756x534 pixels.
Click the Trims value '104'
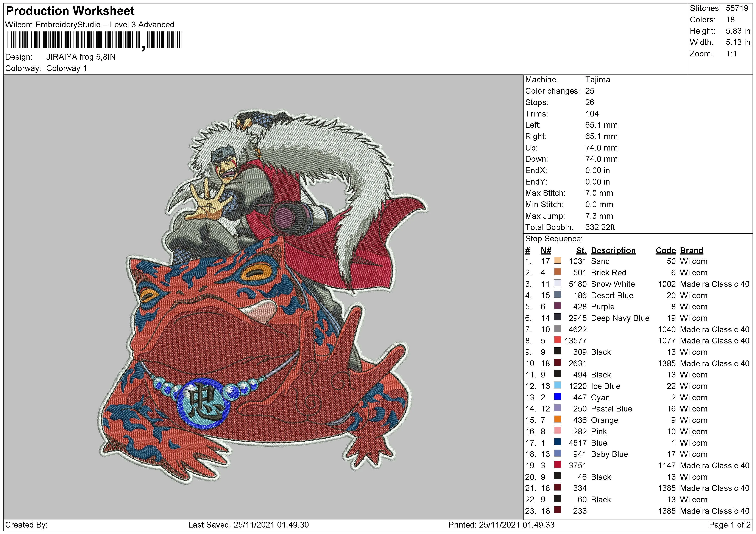pyautogui.click(x=592, y=114)
